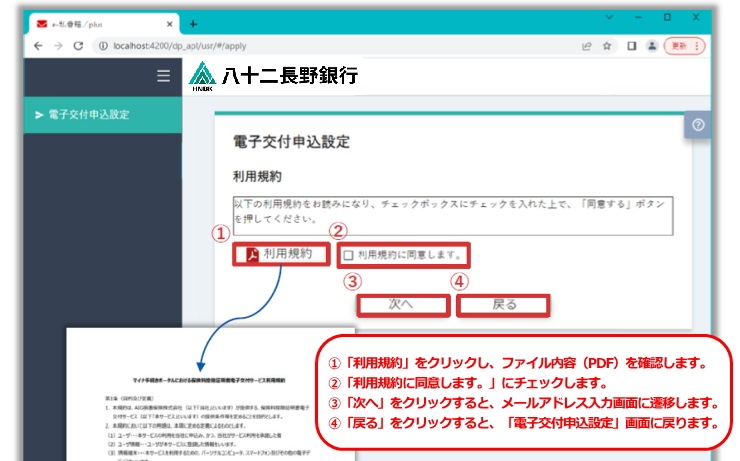
Task: Open the browser 更新 update menu
Action: pyautogui.click(x=686, y=46)
